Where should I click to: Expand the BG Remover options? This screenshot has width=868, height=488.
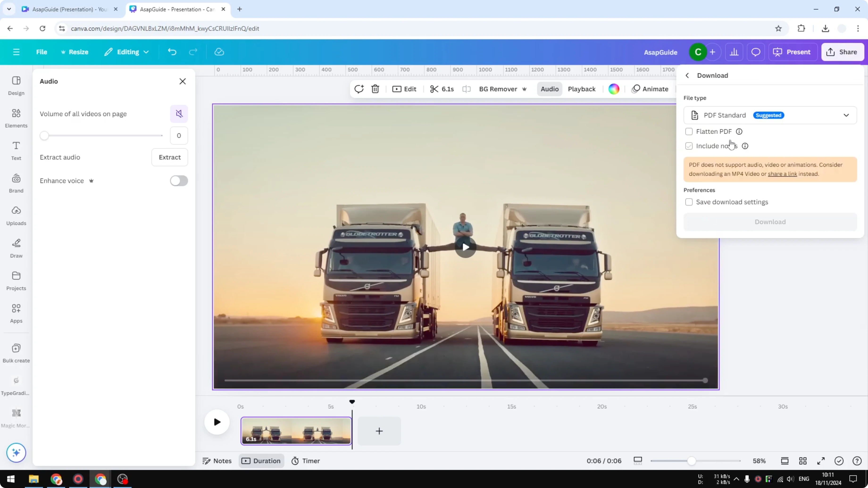pos(525,89)
